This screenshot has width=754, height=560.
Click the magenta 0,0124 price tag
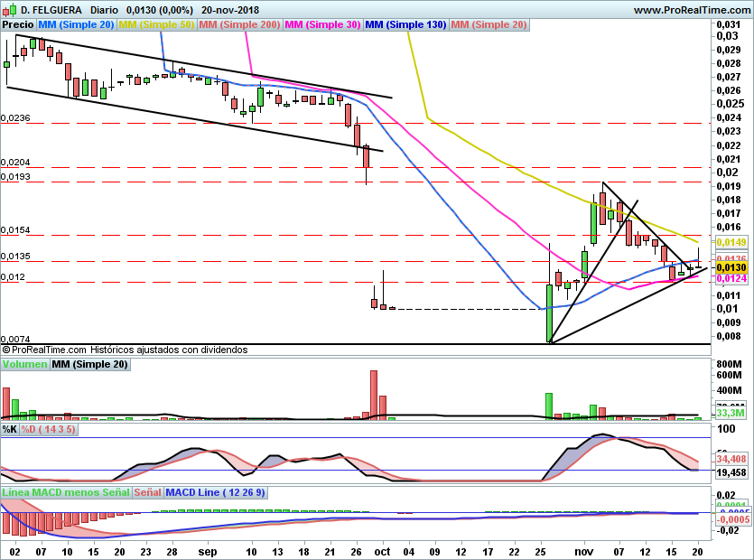(730, 278)
